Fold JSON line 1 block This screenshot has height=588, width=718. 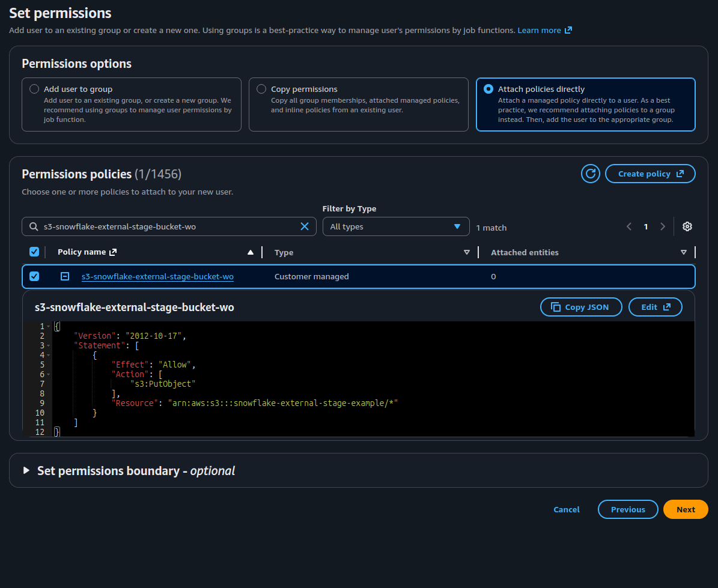(x=49, y=326)
